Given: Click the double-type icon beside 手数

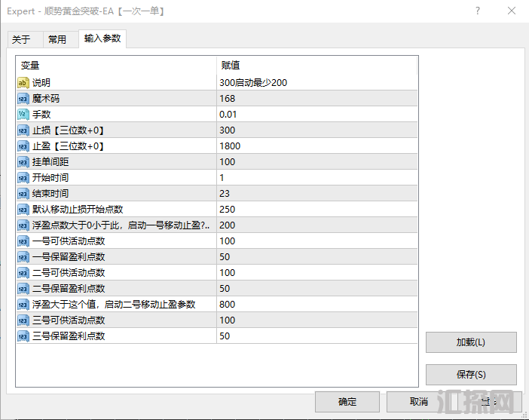Looking at the screenshot, I should tap(23, 115).
